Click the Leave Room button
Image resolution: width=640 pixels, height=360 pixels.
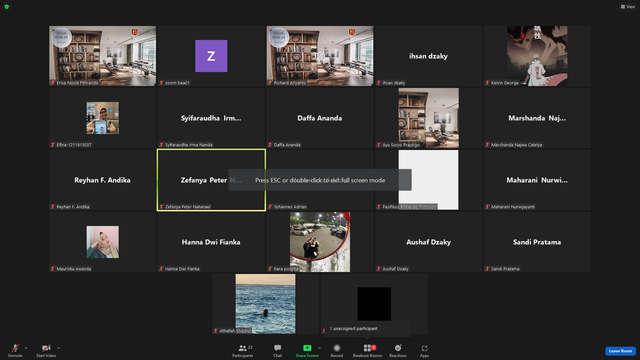[620, 351]
